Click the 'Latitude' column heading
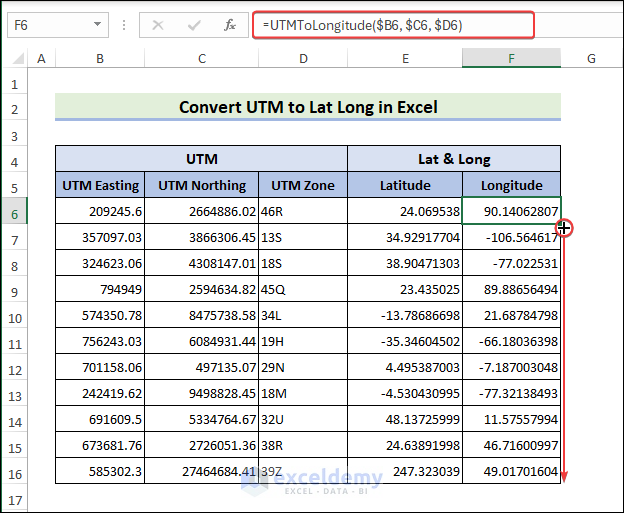 405,185
